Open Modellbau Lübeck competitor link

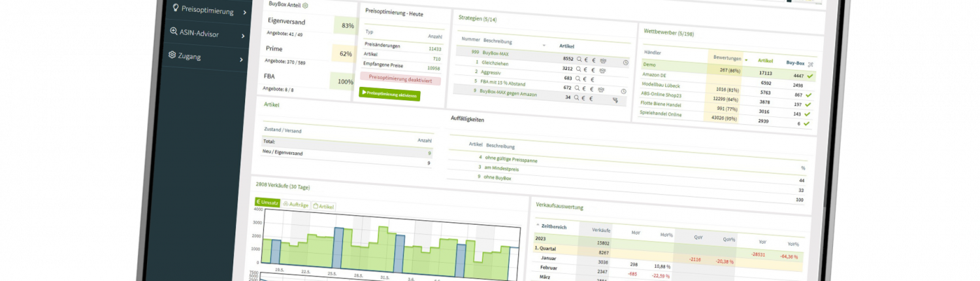click(x=661, y=84)
